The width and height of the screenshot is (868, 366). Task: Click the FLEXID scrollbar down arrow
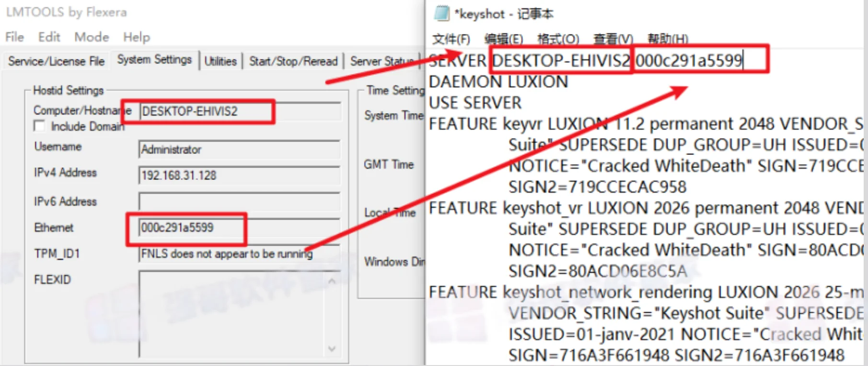(332, 349)
